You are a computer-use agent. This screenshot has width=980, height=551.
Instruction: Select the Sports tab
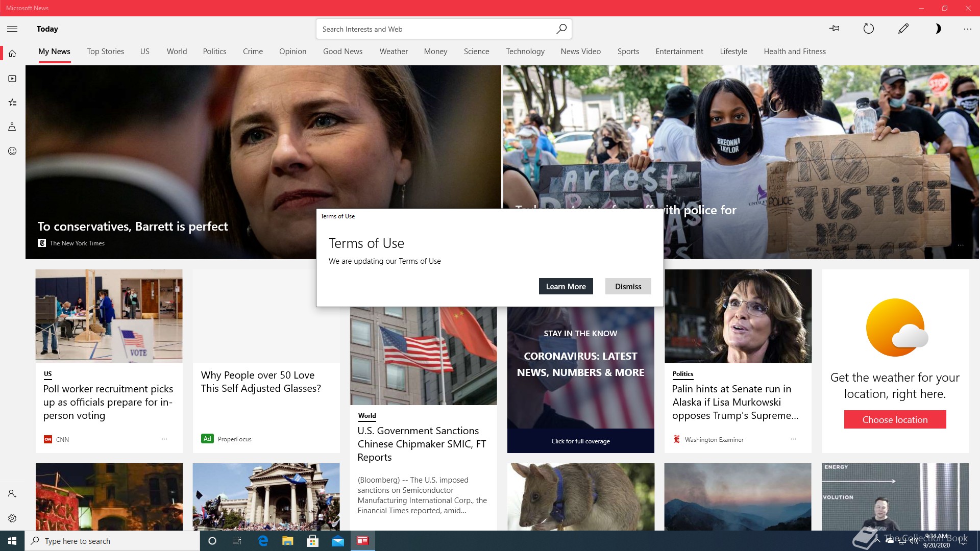628,52
